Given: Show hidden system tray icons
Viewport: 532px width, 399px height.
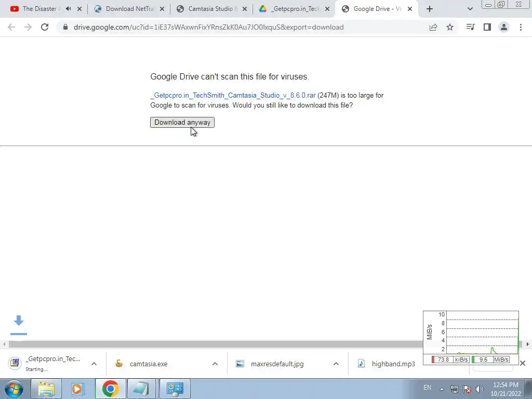Looking at the screenshot, I should (442, 389).
